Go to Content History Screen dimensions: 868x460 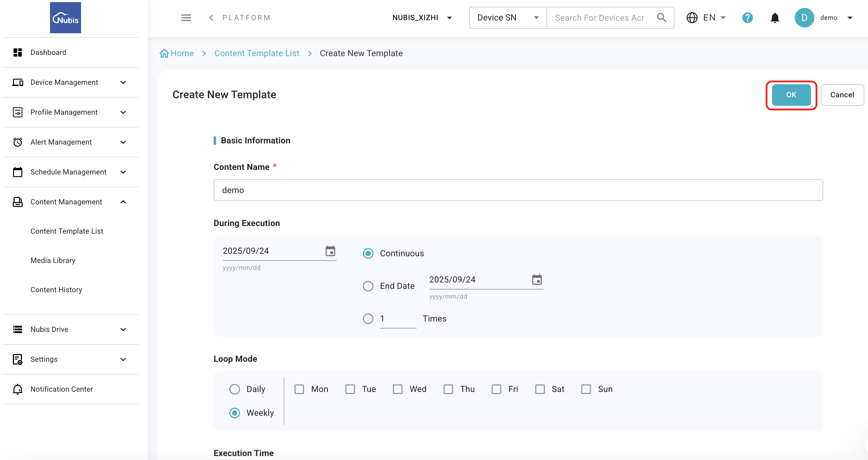[56, 290]
